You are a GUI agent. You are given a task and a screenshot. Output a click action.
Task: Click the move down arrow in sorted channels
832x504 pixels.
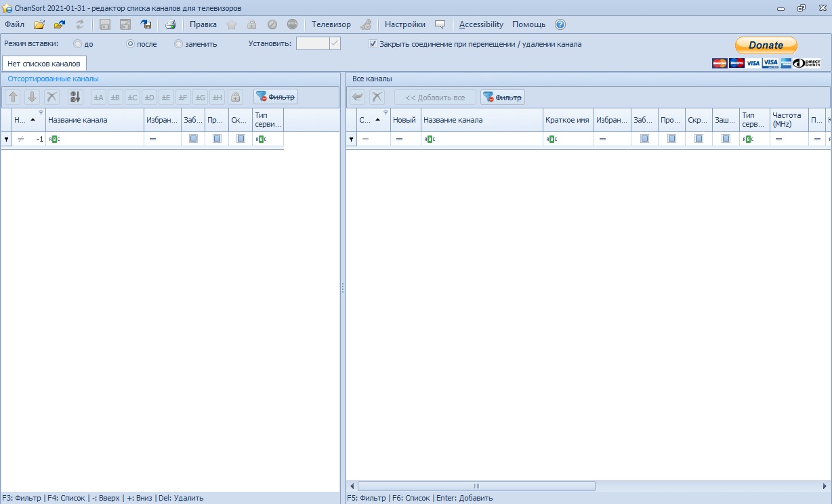(32, 98)
